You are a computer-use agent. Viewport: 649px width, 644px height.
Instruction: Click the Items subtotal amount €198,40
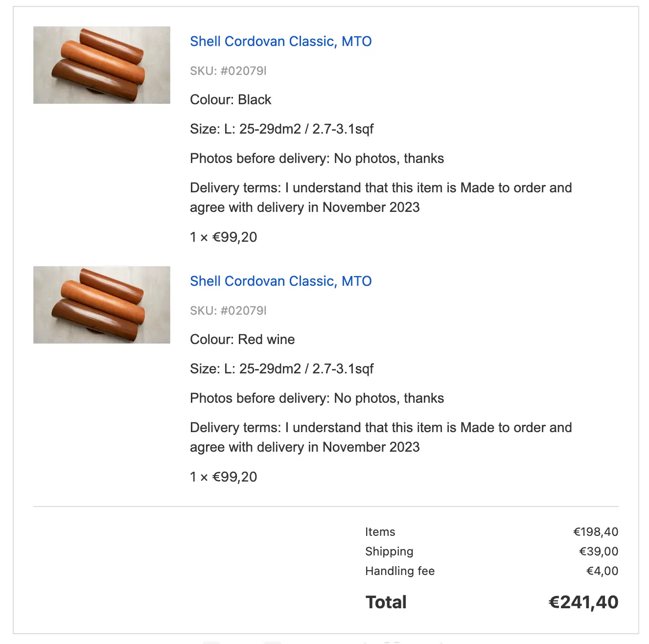click(596, 532)
